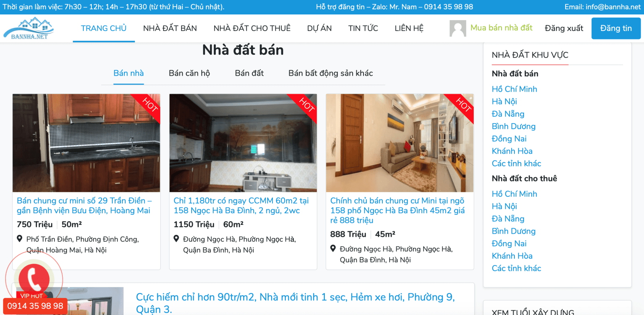
Task: Click the user avatar icon
Action: click(x=458, y=28)
